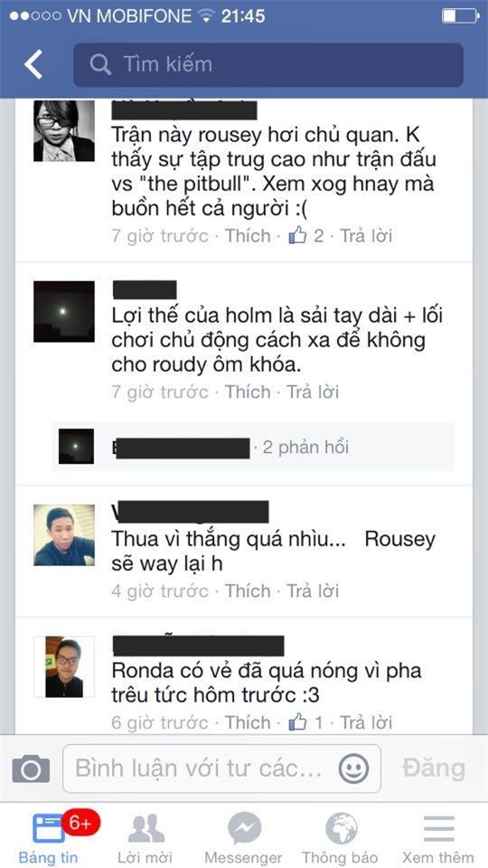
Task: Open Thông báo notifications tab
Action: tap(341, 838)
